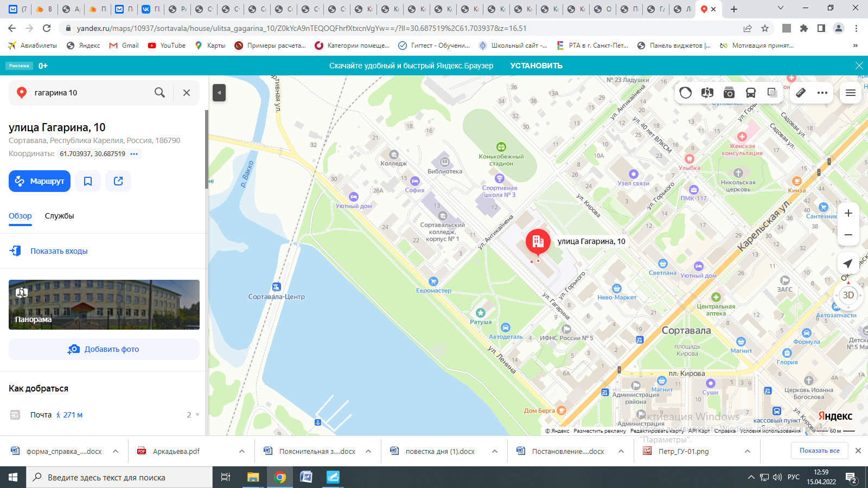Zoom out the map
This screenshot has height=488, width=868.
(x=848, y=235)
